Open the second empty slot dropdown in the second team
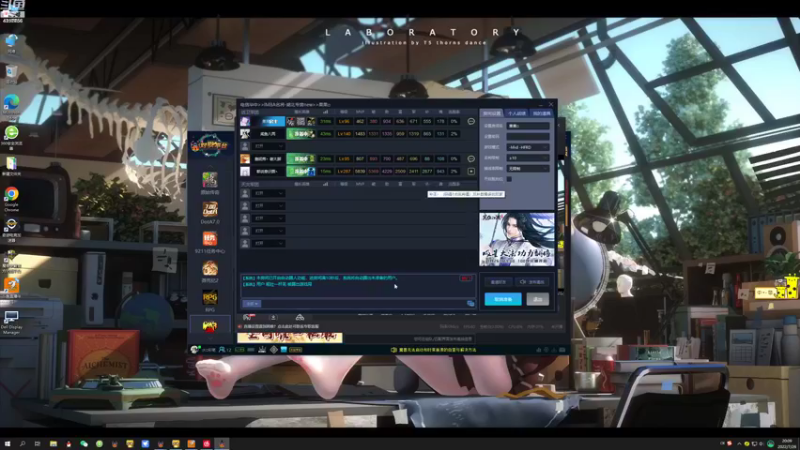Image resolution: width=800 pixels, height=450 pixels. tap(269, 206)
